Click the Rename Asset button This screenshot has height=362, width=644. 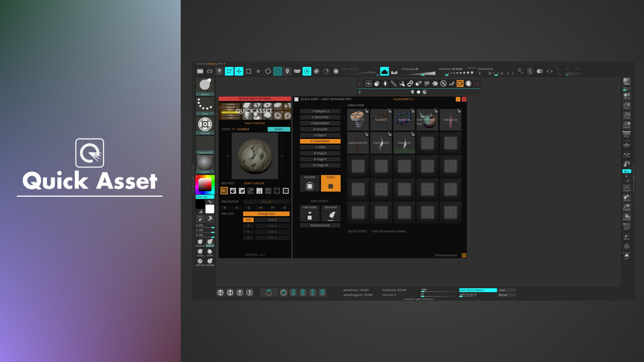pos(320,225)
